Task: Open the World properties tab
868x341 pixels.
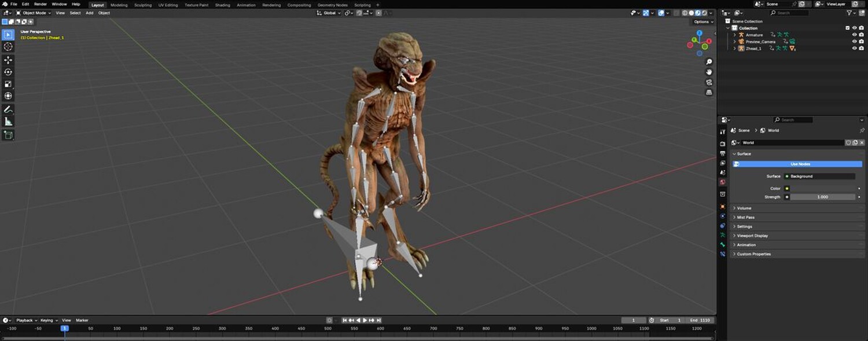Action: [722, 182]
